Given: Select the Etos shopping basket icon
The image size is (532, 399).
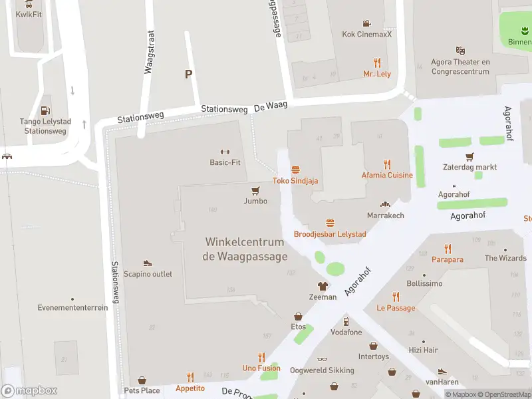Looking at the screenshot, I should pyautogui.click(x=298, y=317).
